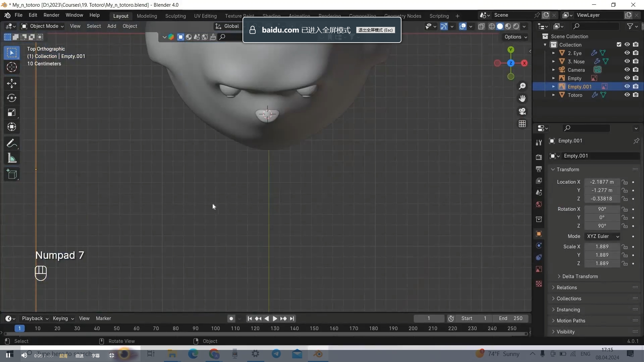Open the Options dropdown in viewport
644x362 pixels.
(516, 37)
